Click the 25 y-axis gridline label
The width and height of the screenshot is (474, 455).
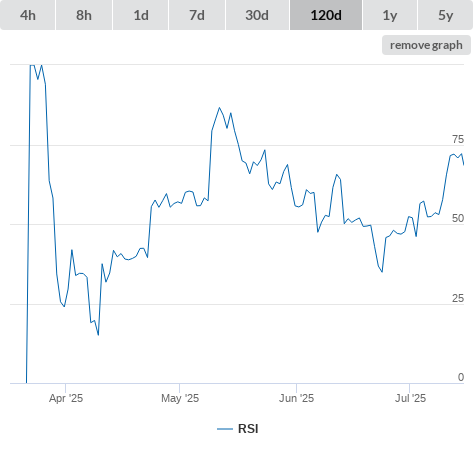pyautogui.click(x=458, y=298)
